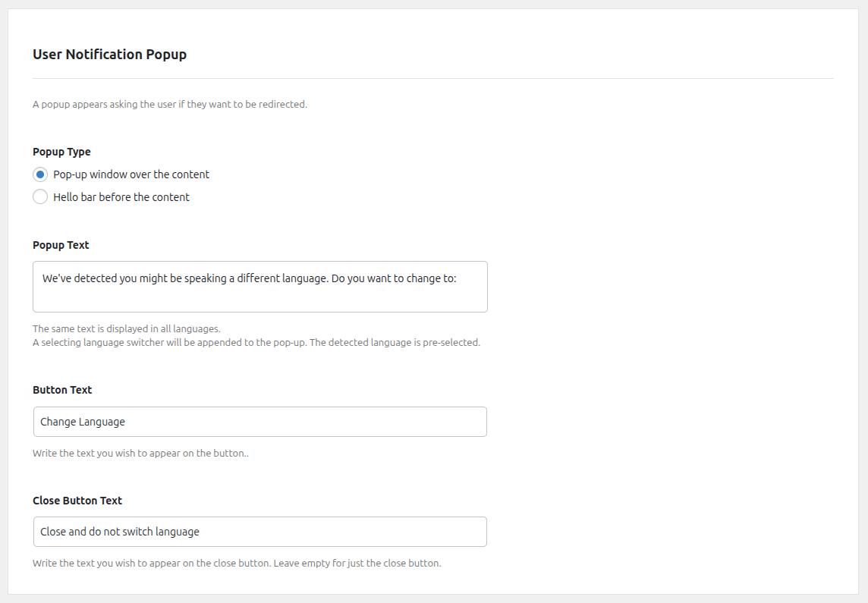
Task: Select the "Pop-up window over the content" option
Action: pos(40,174)
